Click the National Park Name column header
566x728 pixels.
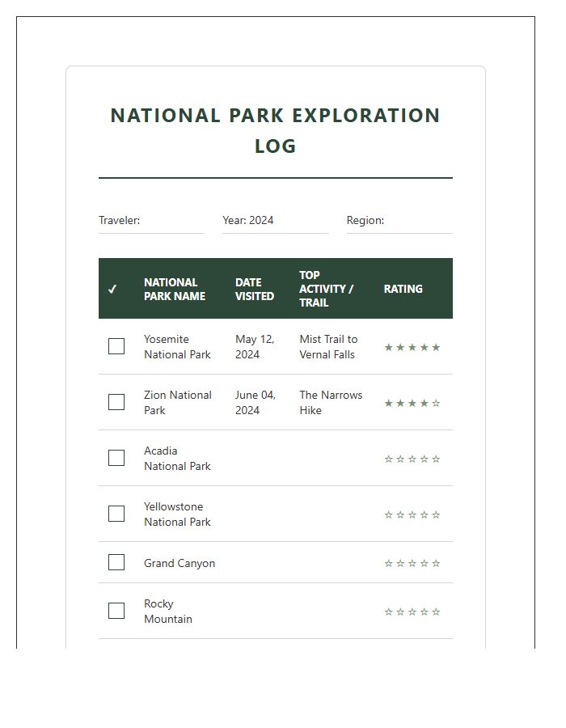pyautogui.click(x=175, y=290)
